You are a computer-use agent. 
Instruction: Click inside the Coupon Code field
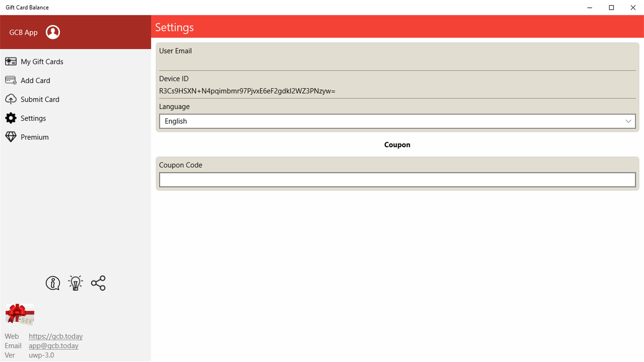(x=397, y=179)
